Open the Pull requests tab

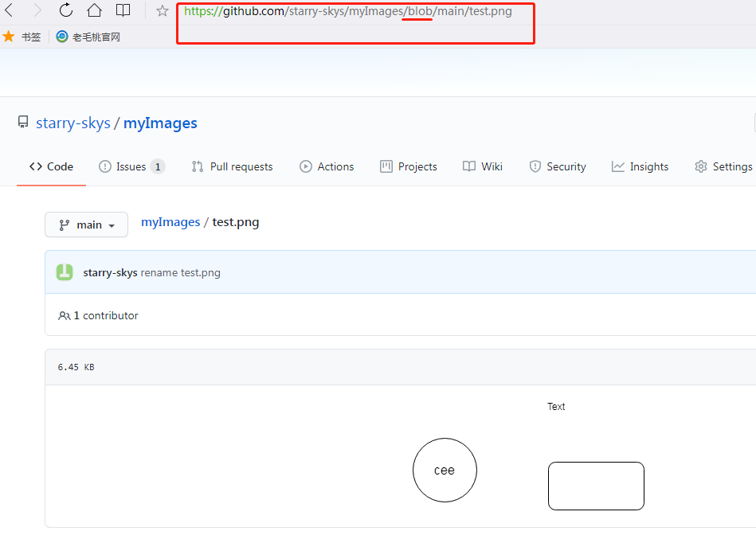click(231, 166)
